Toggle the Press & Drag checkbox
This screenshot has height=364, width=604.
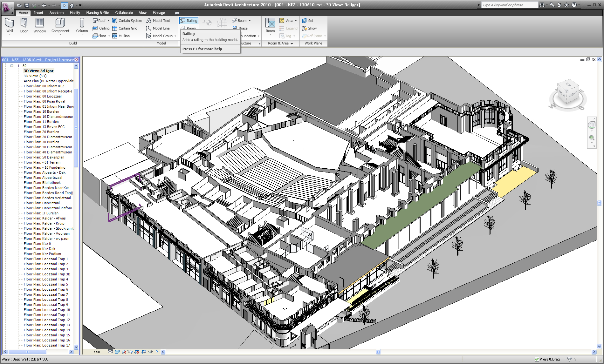tap(537, 359)
